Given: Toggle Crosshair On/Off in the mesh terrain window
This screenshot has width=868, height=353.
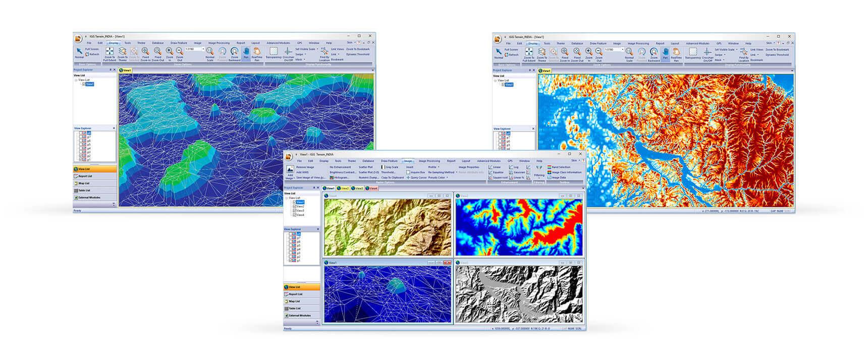Looking at the screenshot, I should [288, 53].
